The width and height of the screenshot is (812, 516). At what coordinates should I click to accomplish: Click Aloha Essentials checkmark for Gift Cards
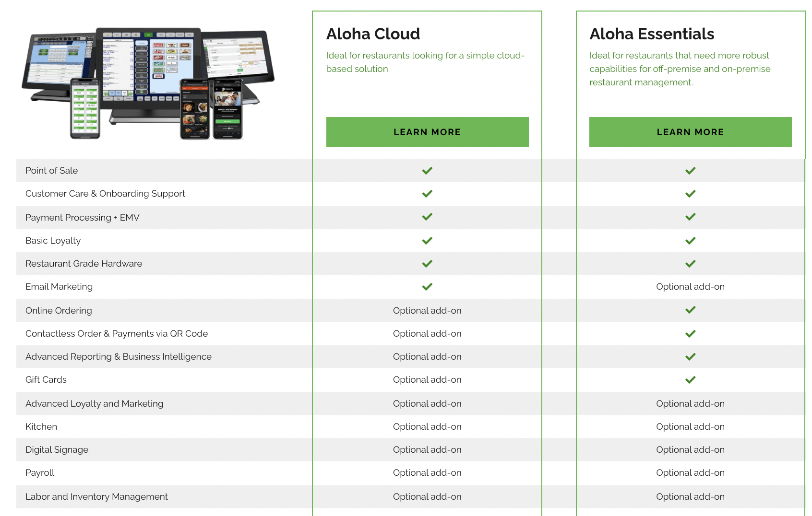[690, 380]
